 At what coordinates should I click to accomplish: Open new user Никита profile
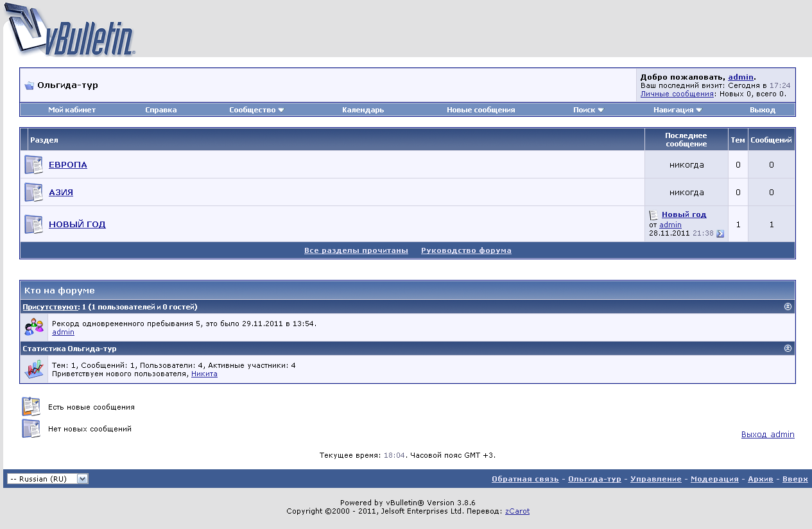tap(204, 374)
